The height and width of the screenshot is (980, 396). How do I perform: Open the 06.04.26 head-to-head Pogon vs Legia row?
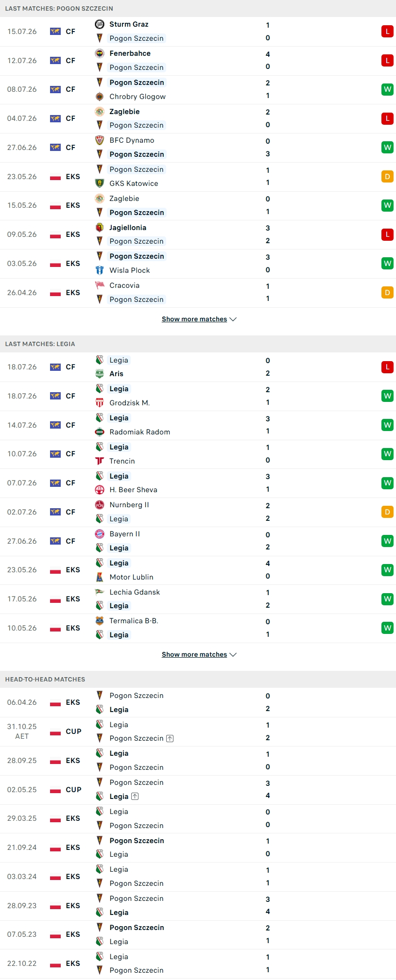tap(198, 702)
